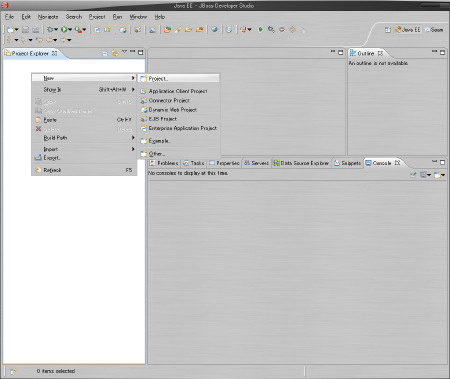Screen dimensions: 450x379
Task: Click 'An outline is not available' text
Action: (378, 63)
